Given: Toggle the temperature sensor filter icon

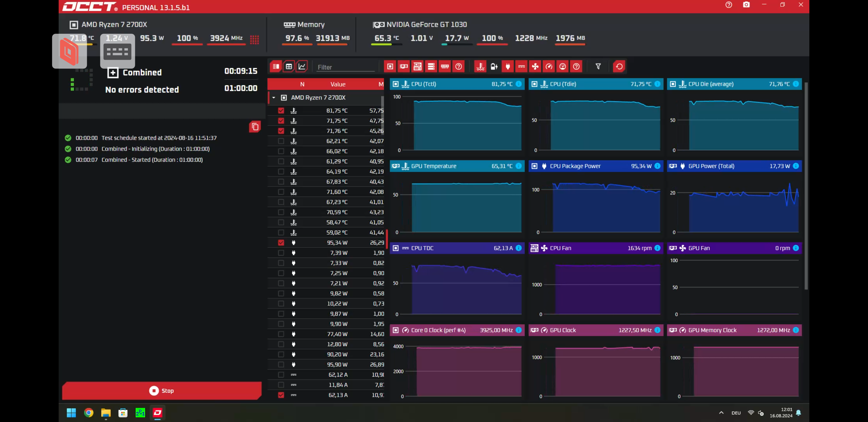Looking at the screenshot, I should coord(480,66).
